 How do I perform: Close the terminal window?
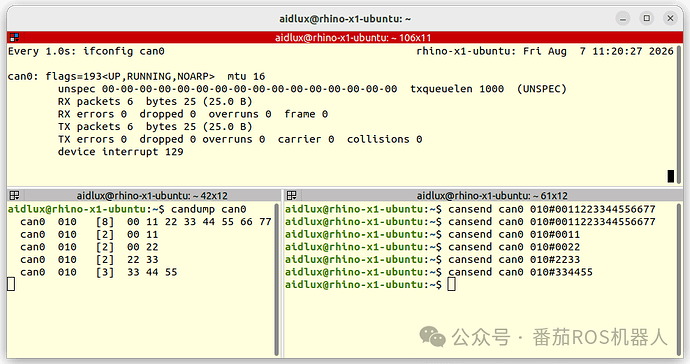tap(670, 18)
